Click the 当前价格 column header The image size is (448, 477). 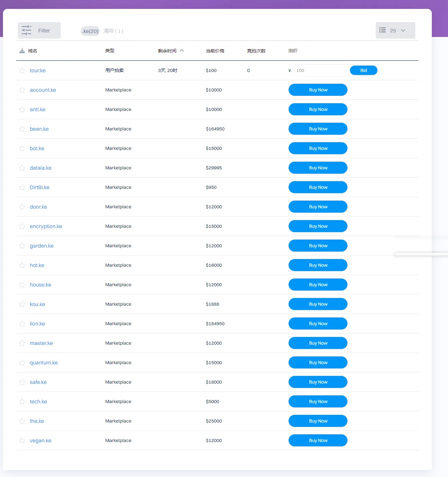click(215, 51)
